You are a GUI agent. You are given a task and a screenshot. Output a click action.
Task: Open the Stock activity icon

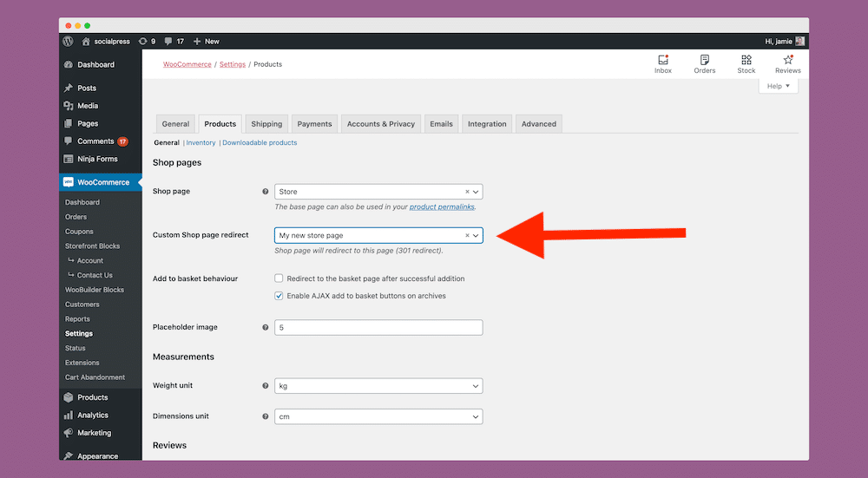[746, 60]
